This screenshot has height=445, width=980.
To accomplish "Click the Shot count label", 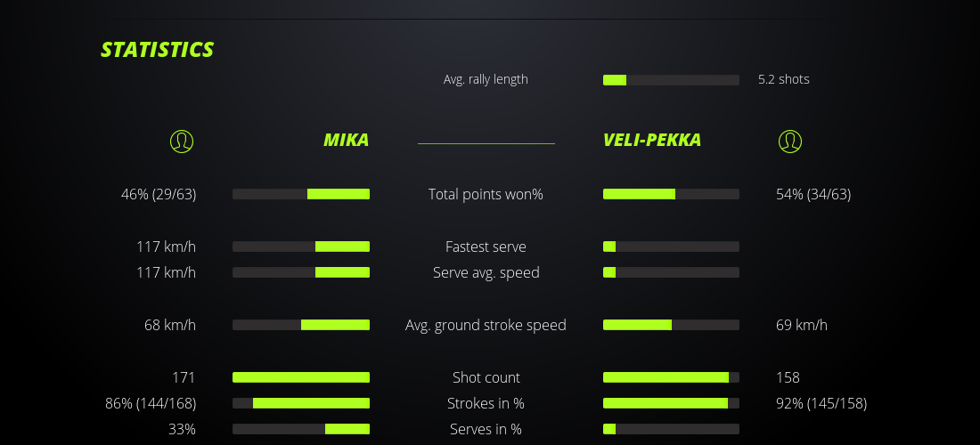I will 486,377.
